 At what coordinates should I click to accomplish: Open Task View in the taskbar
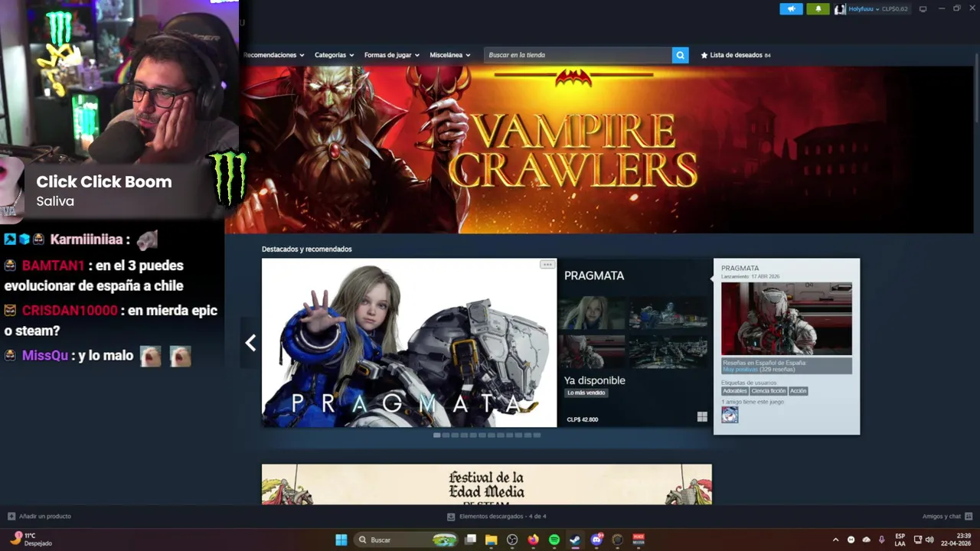pos(471,540)
